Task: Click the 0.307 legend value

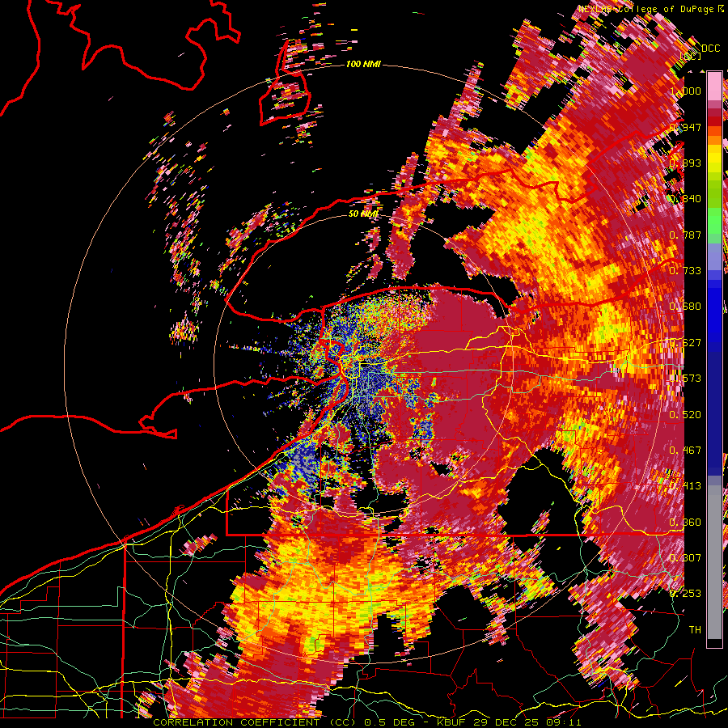Action: coord(685,558)
